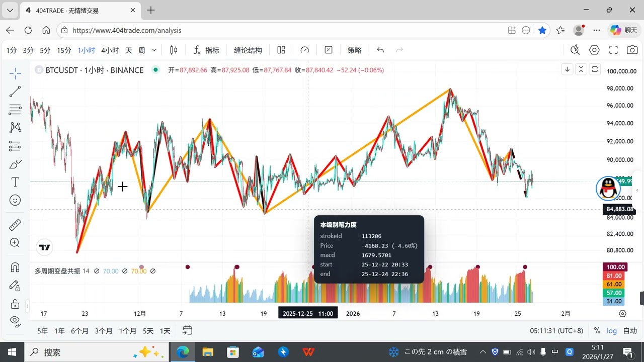Open the Fibonacci retracement tools
This screenshot has height=362, width=644.
point(15,110)
